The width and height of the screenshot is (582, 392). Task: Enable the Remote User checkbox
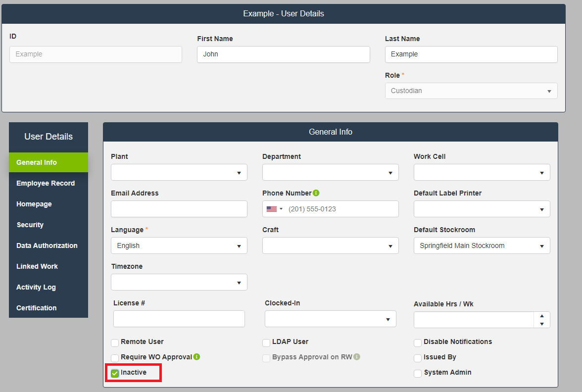click(115, 343)
